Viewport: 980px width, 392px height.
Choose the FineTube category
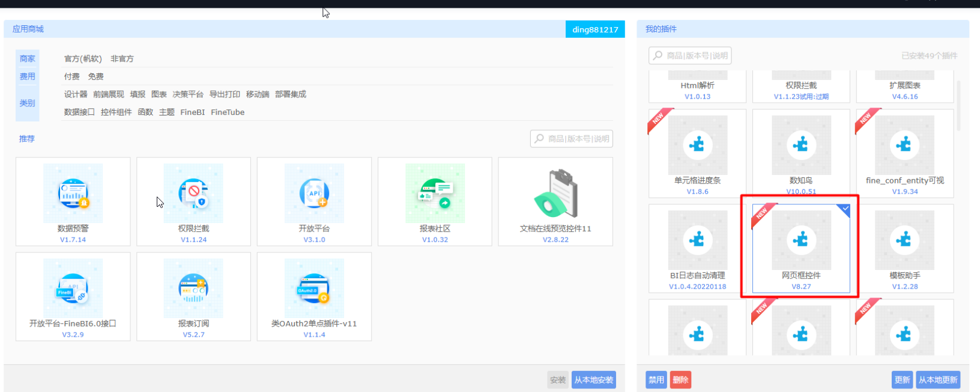228,112
